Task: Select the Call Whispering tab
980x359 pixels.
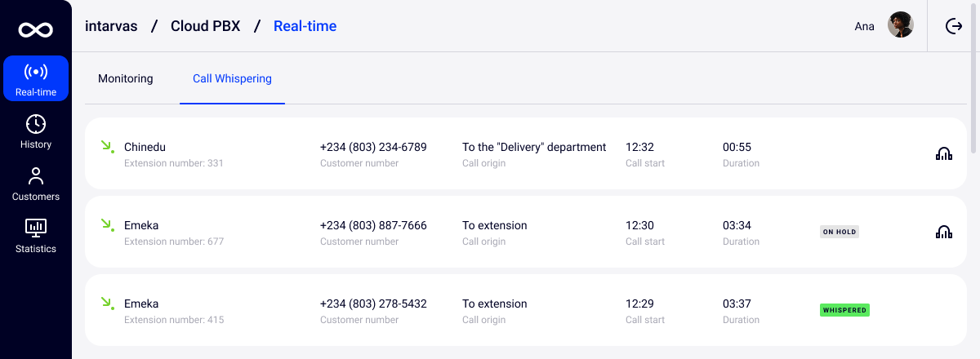Action: coord(232,79)
